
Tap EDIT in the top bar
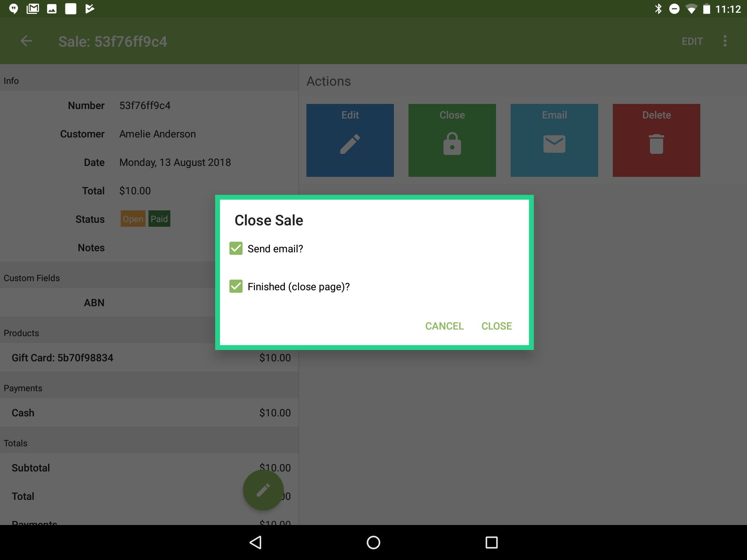tap(692, 41)
